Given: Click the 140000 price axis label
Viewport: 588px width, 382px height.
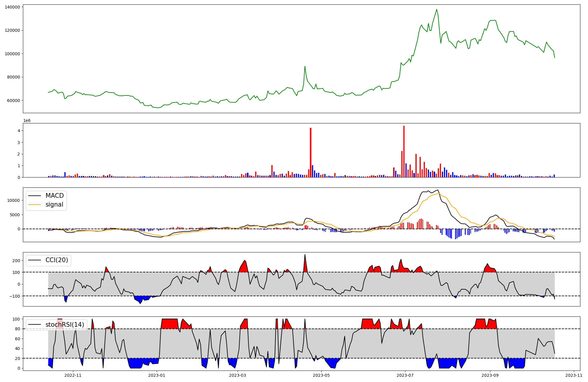Looking at the screenshot, I should coord(12,7).
